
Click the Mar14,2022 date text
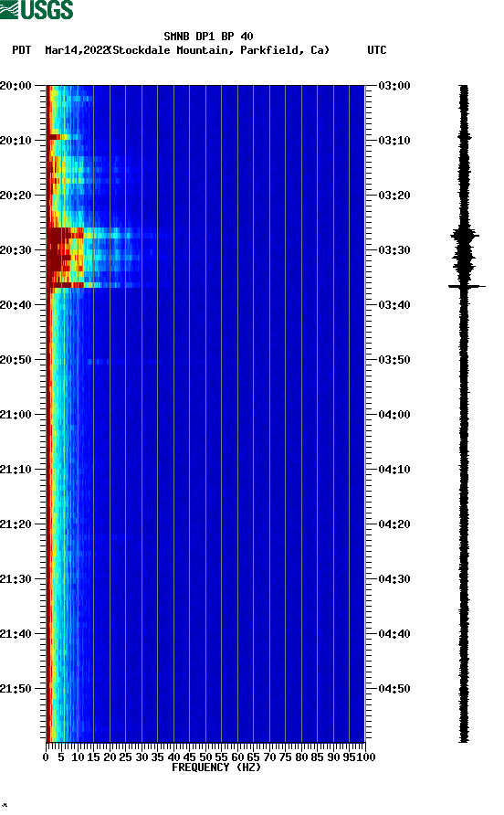point(77,50)
